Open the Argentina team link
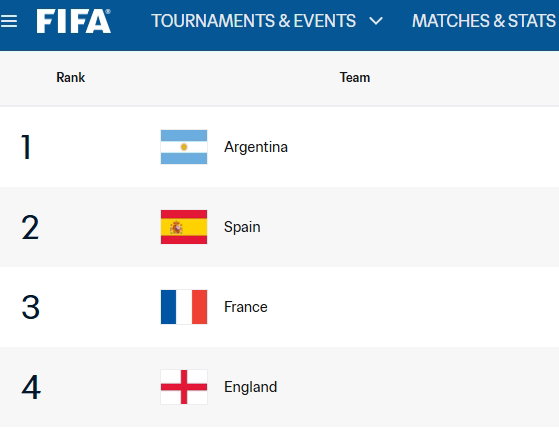Screen dimensions: 559x428 coord(256,147)
